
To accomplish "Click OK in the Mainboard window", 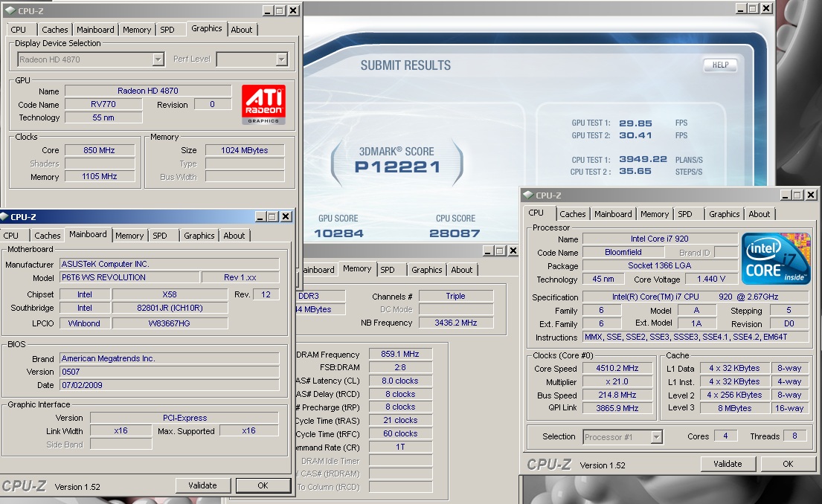I will [x=263, y=485].
